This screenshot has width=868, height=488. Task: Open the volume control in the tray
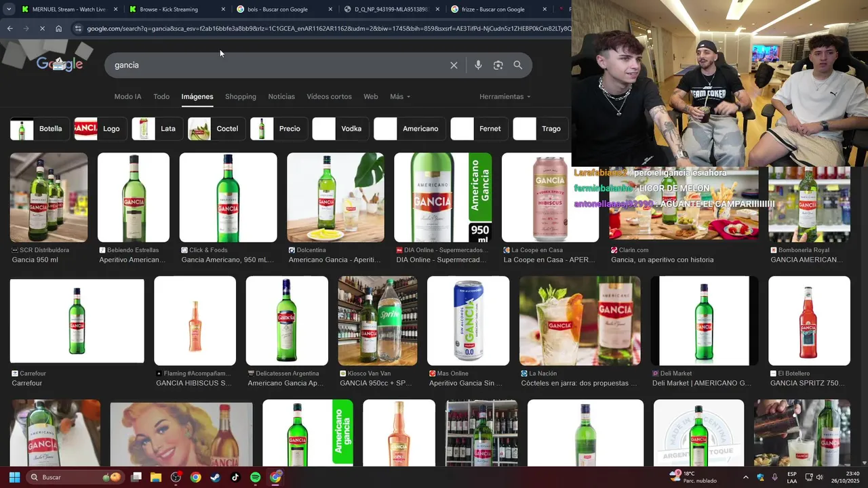[819, 477]
